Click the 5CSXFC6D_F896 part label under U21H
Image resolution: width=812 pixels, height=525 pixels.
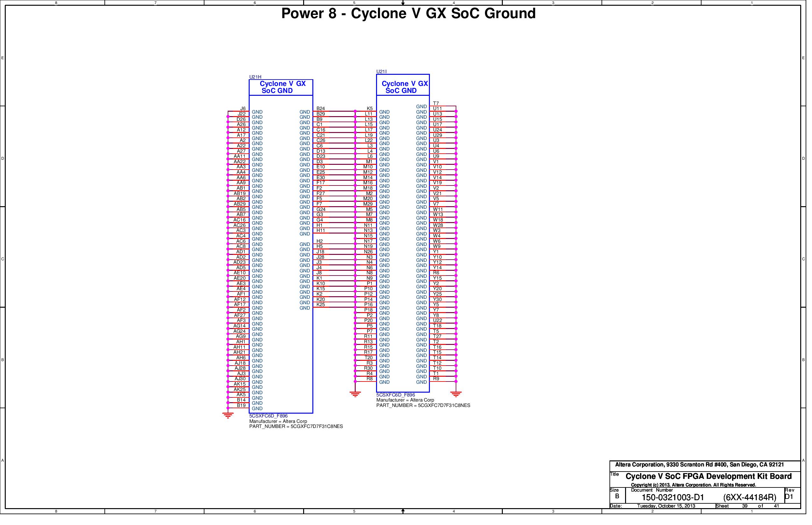(x=268, y=416)
